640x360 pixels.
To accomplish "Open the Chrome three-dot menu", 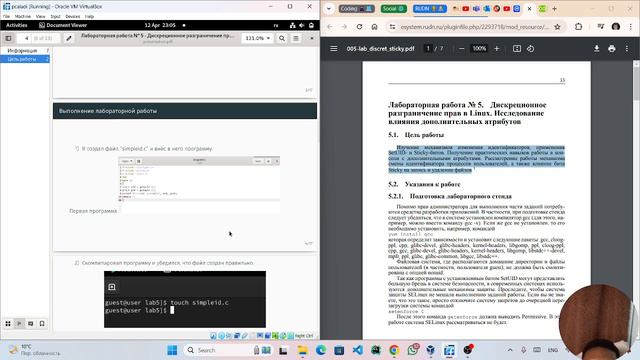I will pos(631,27).
